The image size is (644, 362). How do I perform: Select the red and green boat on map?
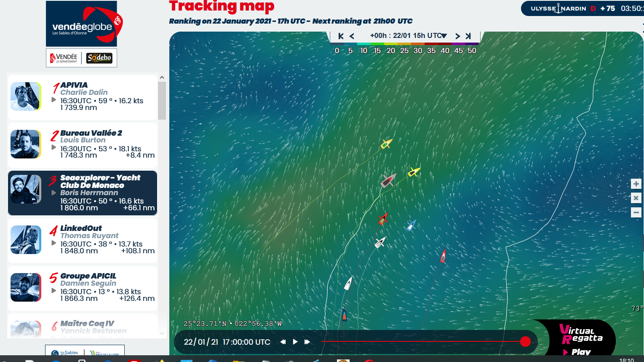tap(383, 219)
